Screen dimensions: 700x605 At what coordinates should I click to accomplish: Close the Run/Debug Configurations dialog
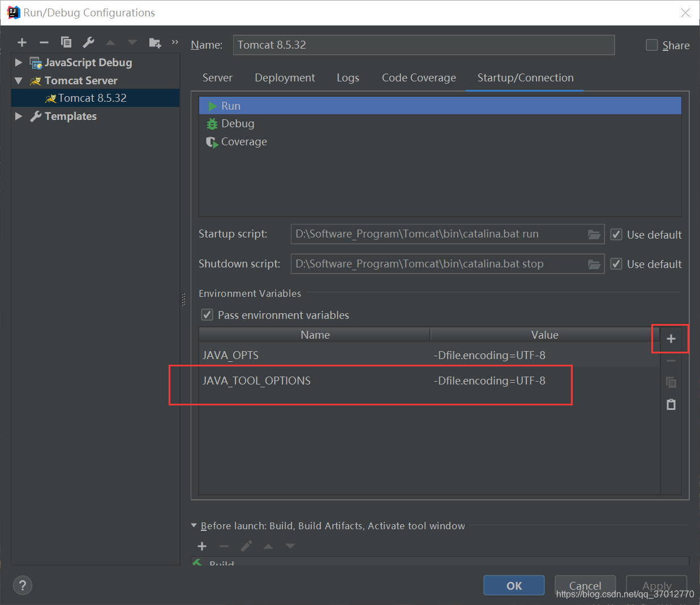pos(685,12)
